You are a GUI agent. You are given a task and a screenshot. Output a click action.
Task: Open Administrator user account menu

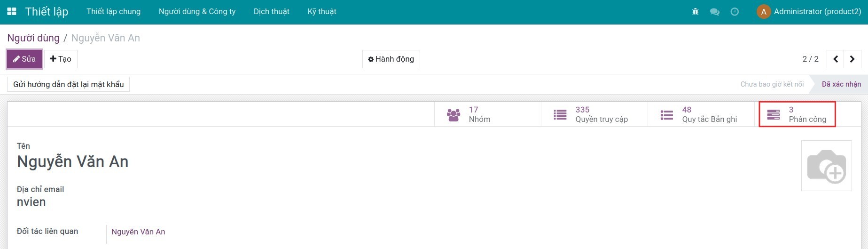tap(809, 12)
